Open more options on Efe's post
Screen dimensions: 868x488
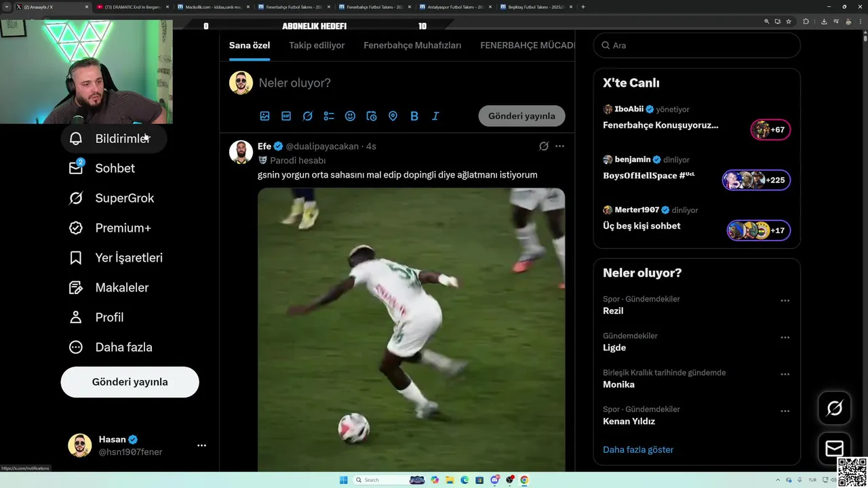point(559,146)
